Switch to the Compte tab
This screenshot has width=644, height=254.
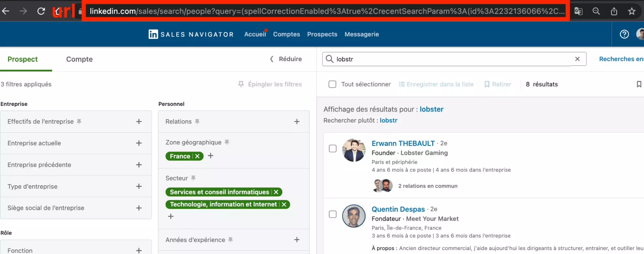tap(79, 59)
